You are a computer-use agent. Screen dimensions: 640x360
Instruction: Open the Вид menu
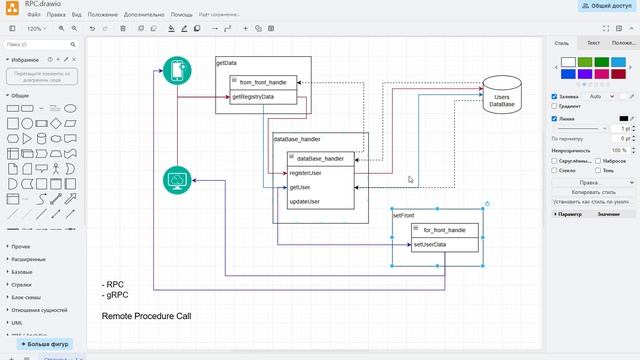[x=77, y=15]
